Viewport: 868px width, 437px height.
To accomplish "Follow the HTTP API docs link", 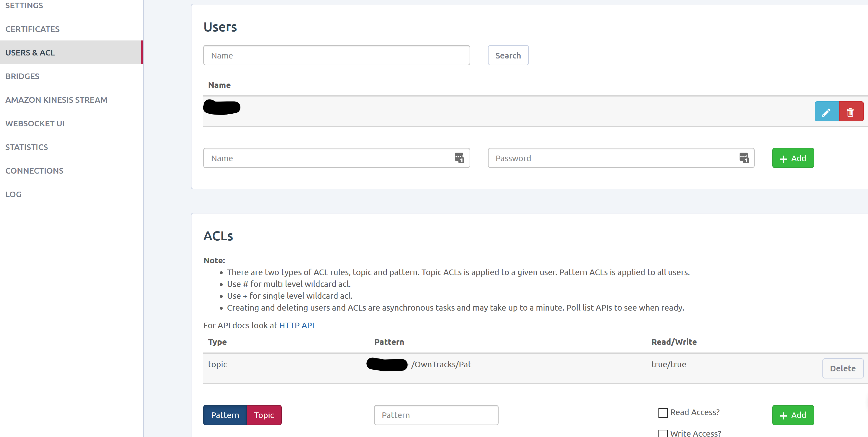I will 296,325.
